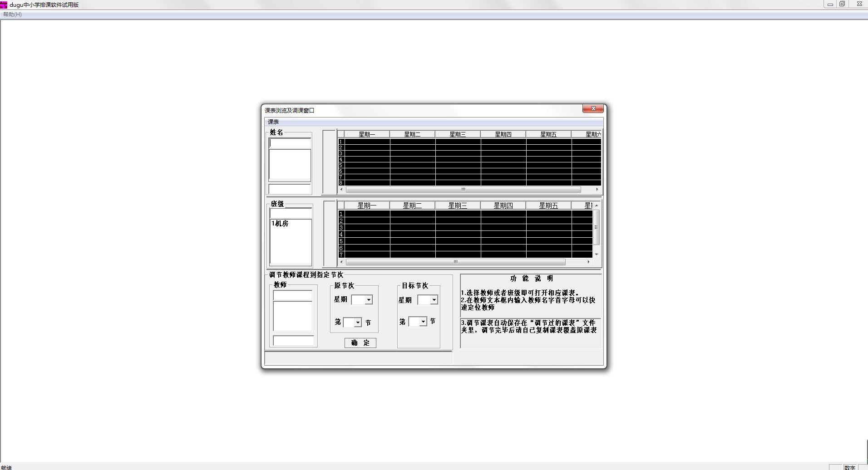The height and width of the screenshot is (470, 868).
Task: Click the 确定 button
Action: click(x=360, y=343)
